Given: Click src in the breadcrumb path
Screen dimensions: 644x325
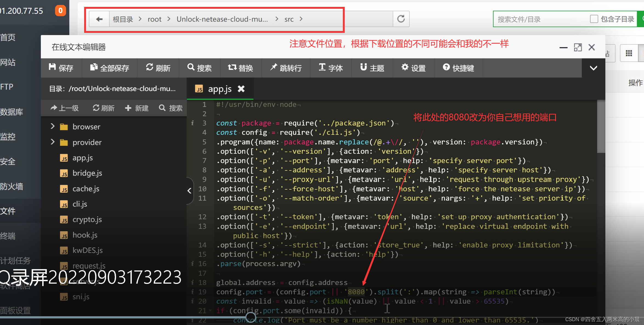Looking at the screenshot, I should (x=289, y=19).
